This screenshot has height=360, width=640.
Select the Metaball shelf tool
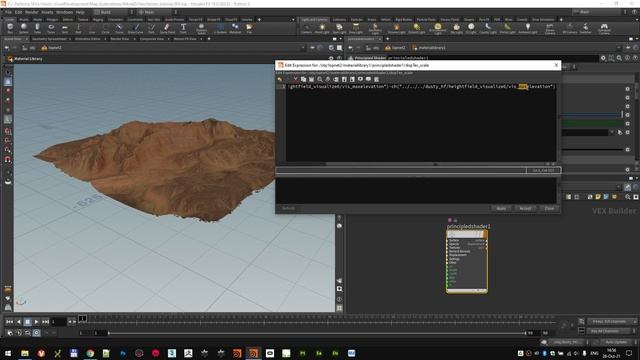(235, 28)
